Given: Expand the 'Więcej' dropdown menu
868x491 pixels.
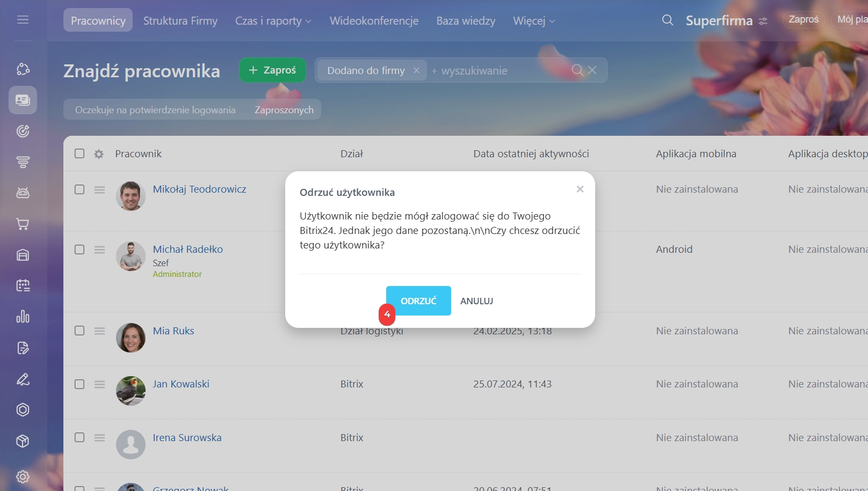Looking at the screenshot, I should (x=534, y=21).
